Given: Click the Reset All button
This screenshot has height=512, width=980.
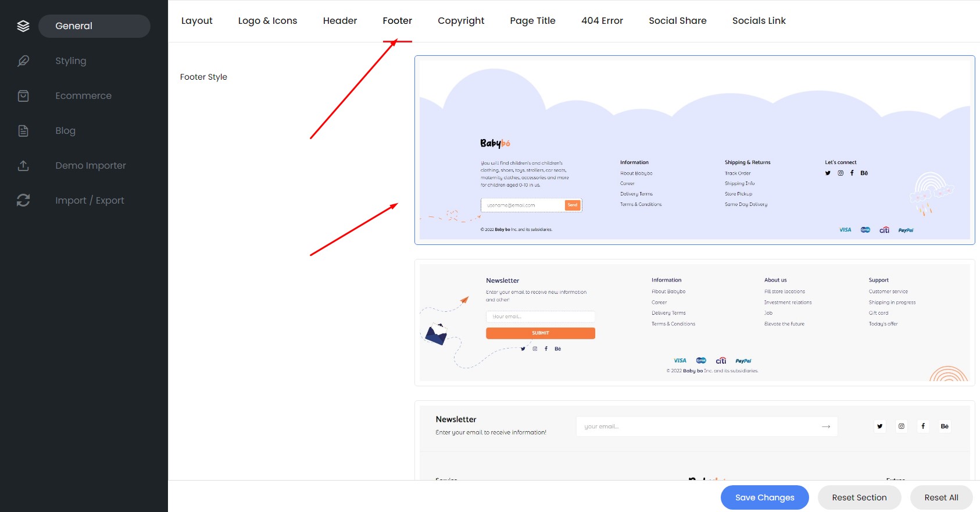Looking at the screenshot, I should click(941, 497).
